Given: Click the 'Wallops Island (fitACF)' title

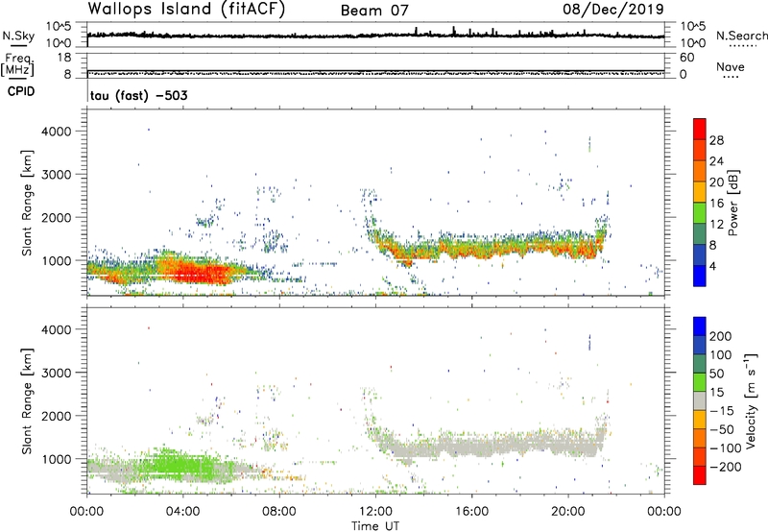Looking at the screenshot, I should pyautogui.click(x=186, y=9).
